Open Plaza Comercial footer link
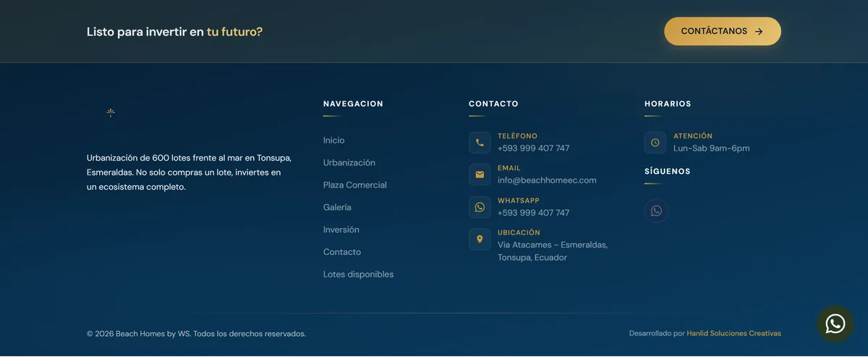 pyautogui.click(x=355, y=185)
